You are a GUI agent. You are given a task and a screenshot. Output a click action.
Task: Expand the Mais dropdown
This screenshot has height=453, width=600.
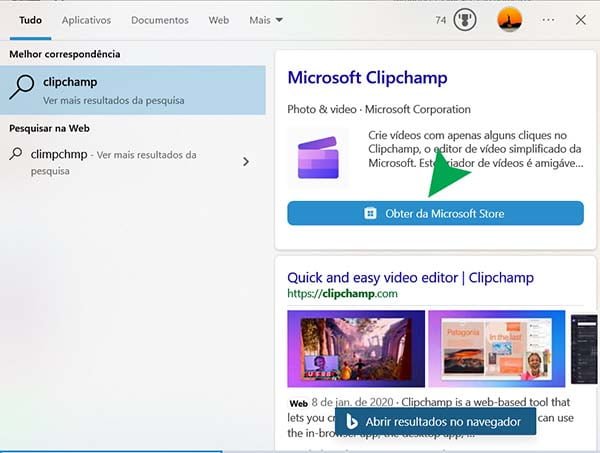[x=266, y=20]
